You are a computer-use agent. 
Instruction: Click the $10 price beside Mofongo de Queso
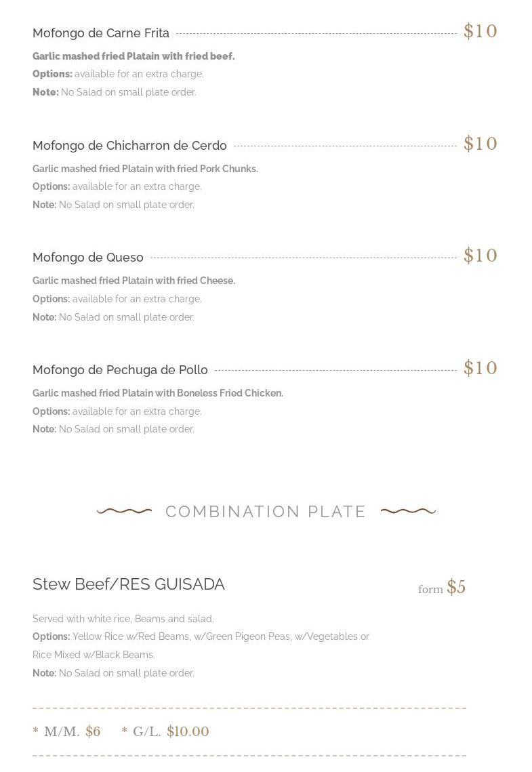pyautogui.click(x=480, y=256)
